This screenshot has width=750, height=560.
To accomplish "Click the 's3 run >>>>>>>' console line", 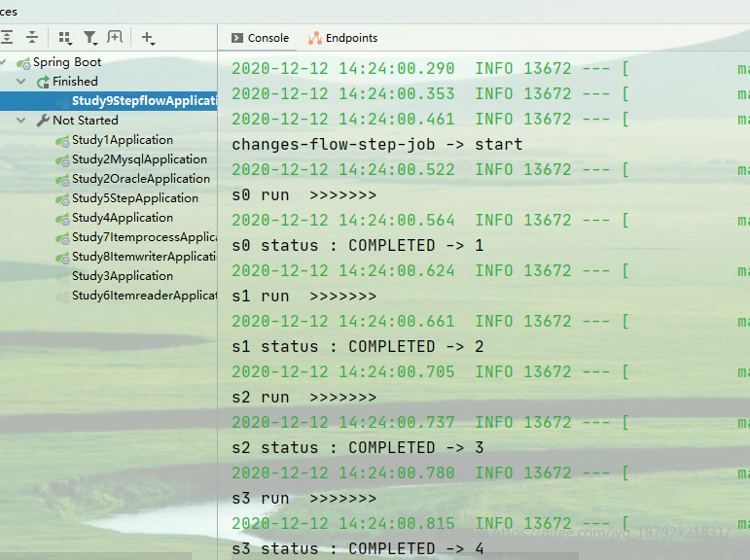I will click(x=304, y=499).
